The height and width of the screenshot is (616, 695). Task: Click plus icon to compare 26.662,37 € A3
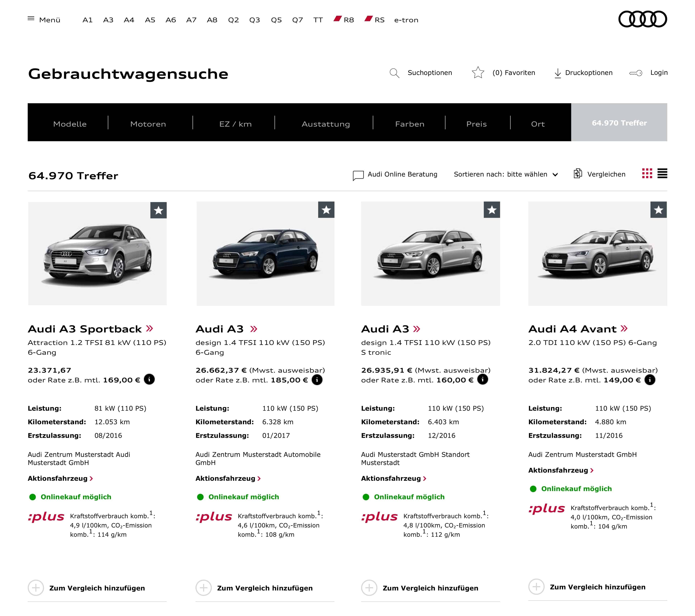click(x=203, y=588)
